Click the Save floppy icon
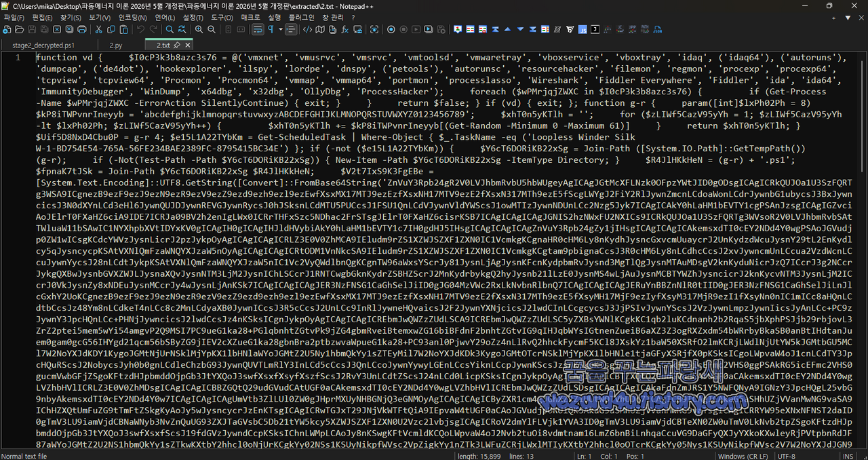 coord(32,29)
